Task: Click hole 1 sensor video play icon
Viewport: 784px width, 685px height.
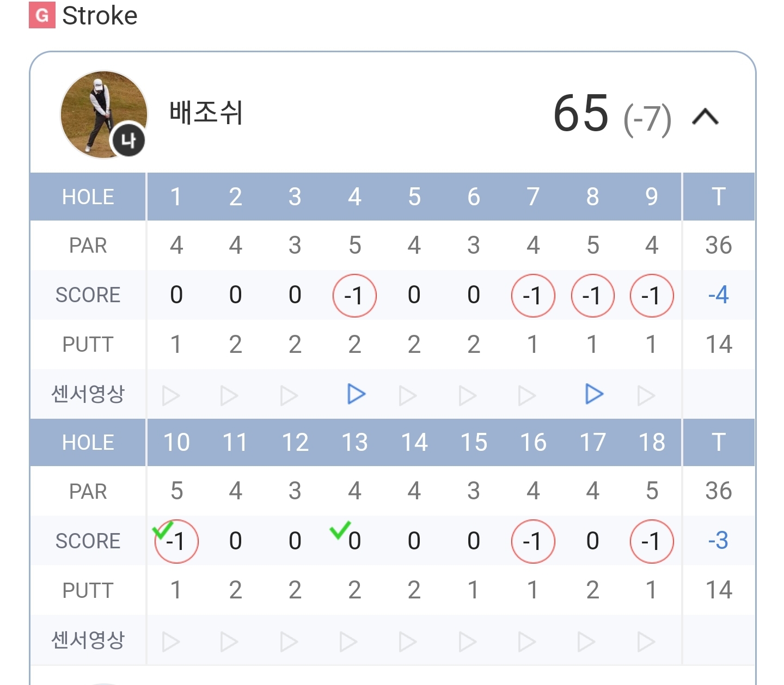Action: pos(170,395)
